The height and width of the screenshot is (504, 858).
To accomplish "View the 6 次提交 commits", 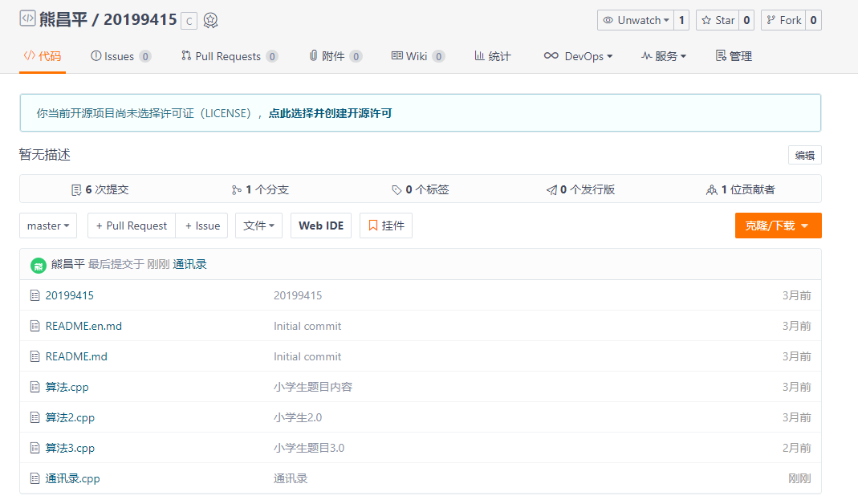I will click(x=100, y=190).
